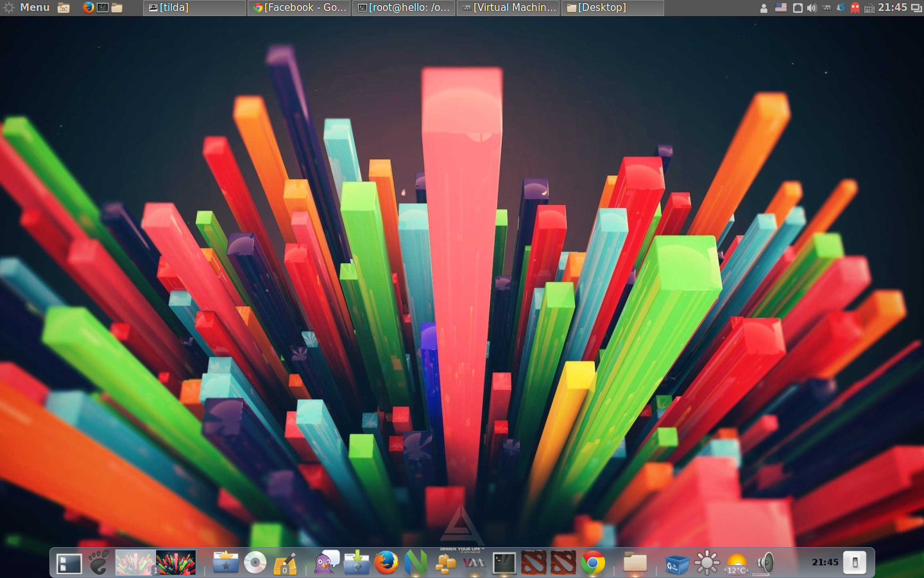Open the sound volume applet in tray
This screenshot has height=578, width=924.
click(x=812, y=8)
